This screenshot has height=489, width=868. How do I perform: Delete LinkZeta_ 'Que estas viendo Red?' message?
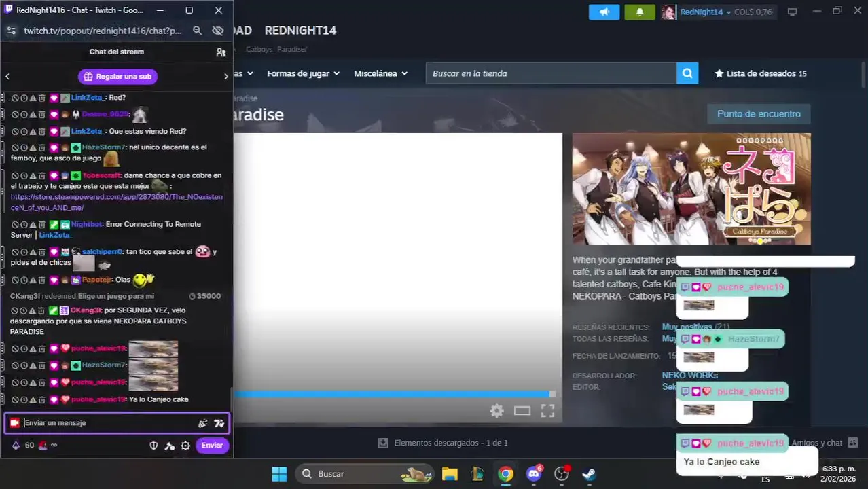coord(41,132)
